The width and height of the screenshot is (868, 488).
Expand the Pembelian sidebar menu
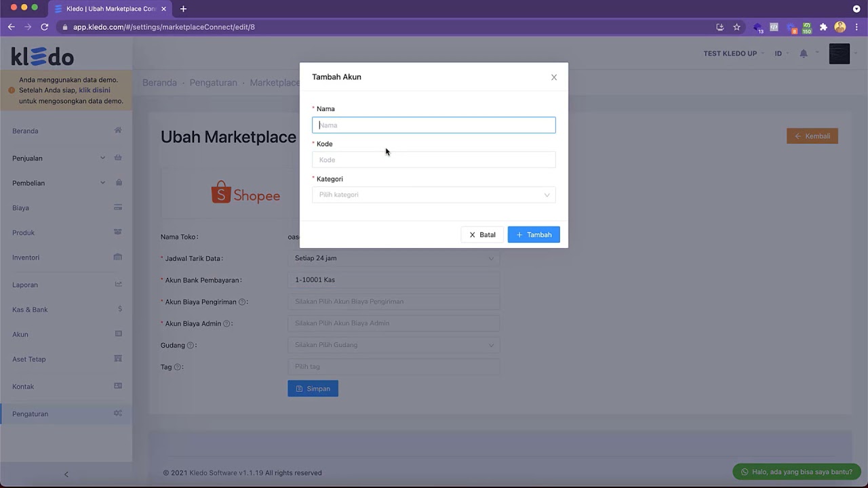[66, 183]
